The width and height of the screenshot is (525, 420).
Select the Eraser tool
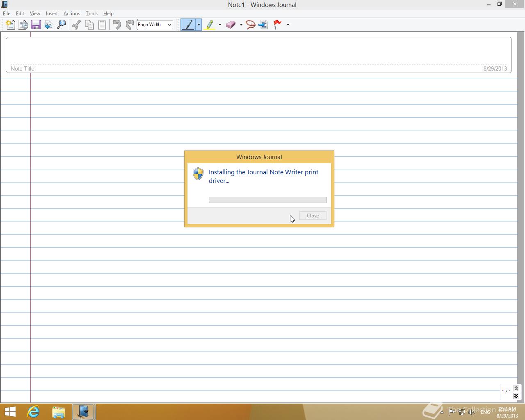point(231,25)
